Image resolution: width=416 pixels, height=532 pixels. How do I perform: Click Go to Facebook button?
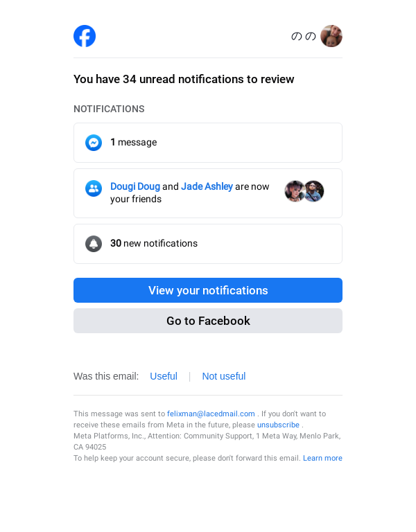click(x=208, y=321)
